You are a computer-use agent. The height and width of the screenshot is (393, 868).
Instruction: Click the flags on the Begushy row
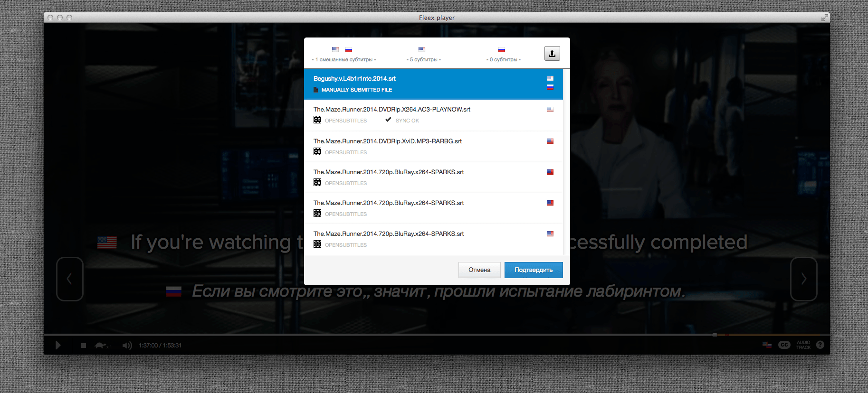[550, 83]
